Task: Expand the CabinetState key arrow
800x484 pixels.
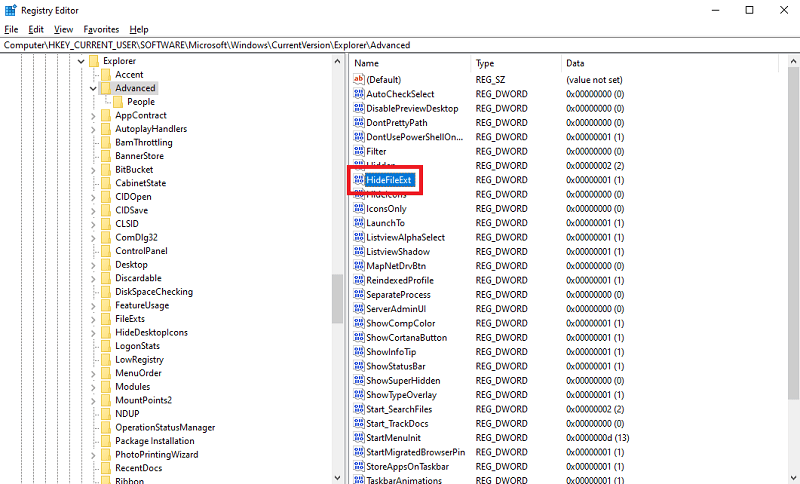Action: (93, 184)
